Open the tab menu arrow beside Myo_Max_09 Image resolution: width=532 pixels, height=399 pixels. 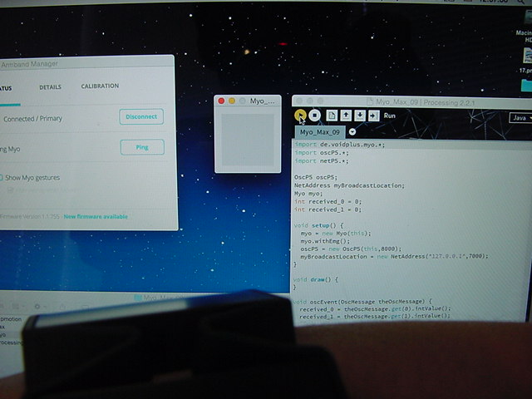352,131
